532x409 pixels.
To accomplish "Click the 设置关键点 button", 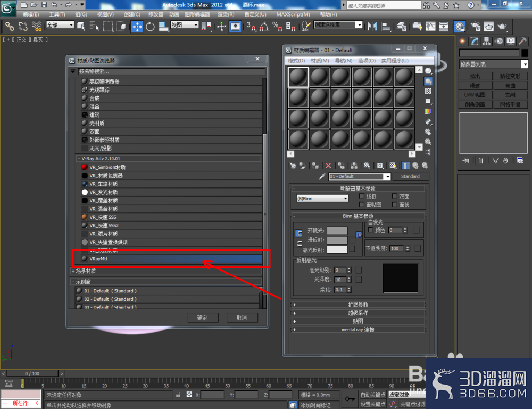I will click(372, 404).
